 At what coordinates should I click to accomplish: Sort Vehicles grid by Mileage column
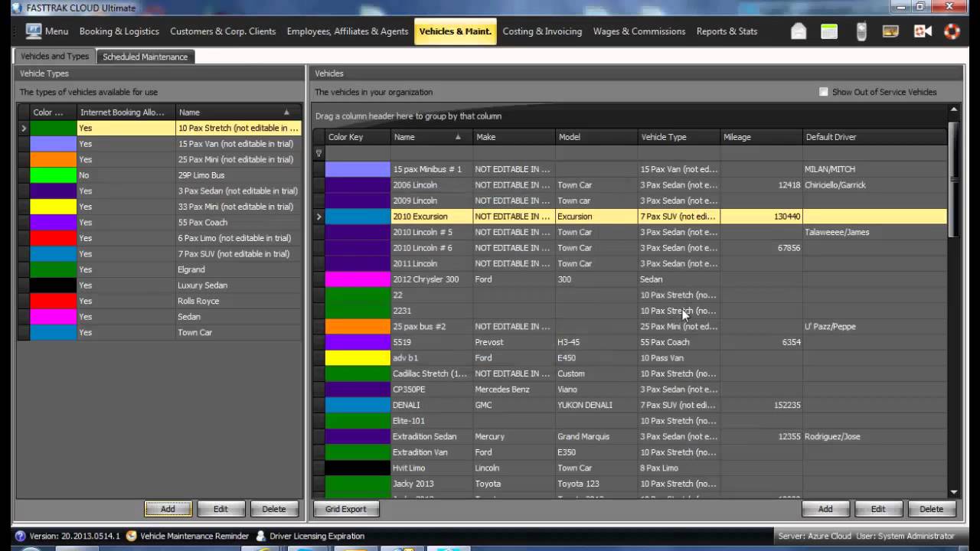coord(761,137)
